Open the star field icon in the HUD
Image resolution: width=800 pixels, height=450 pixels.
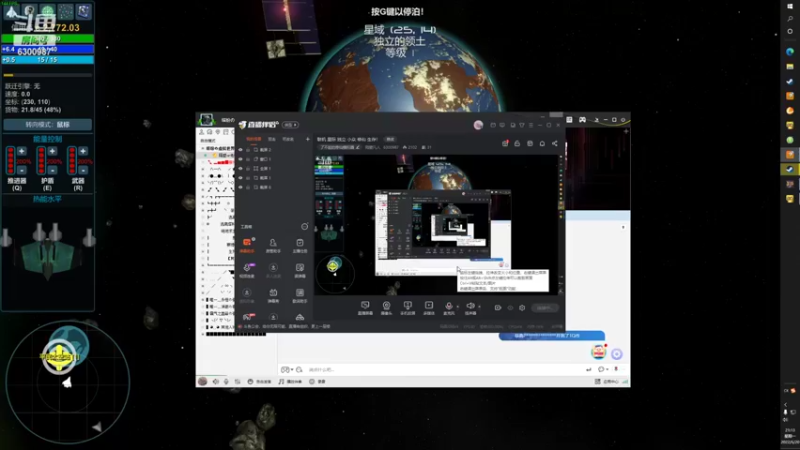pyautogui.click(x=66, y=11)
